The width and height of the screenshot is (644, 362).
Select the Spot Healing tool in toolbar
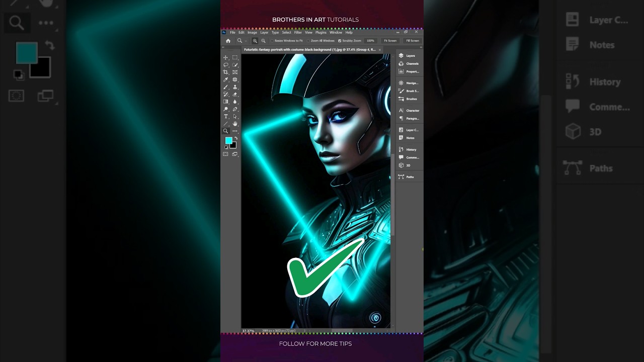[x=235, y=79]
